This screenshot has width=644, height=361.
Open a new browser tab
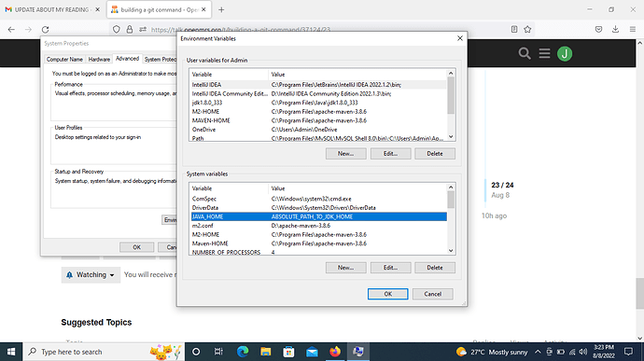click(221, 10)
